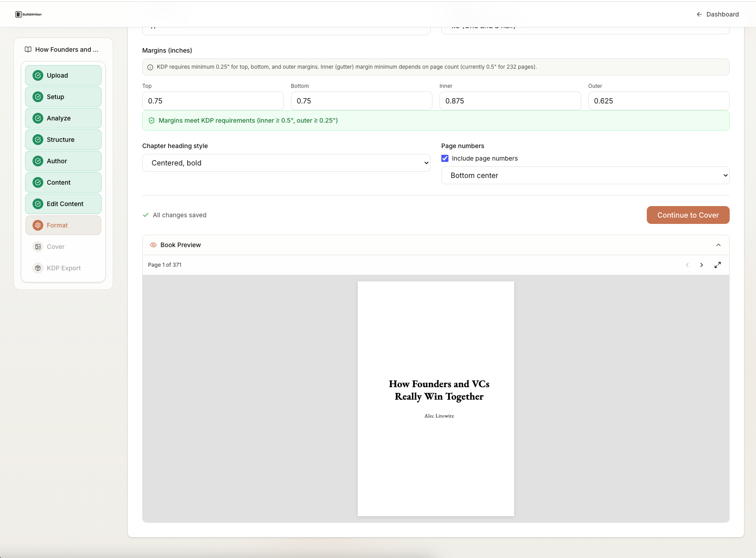Click the Content step checkmark icon

coord(38,182)
